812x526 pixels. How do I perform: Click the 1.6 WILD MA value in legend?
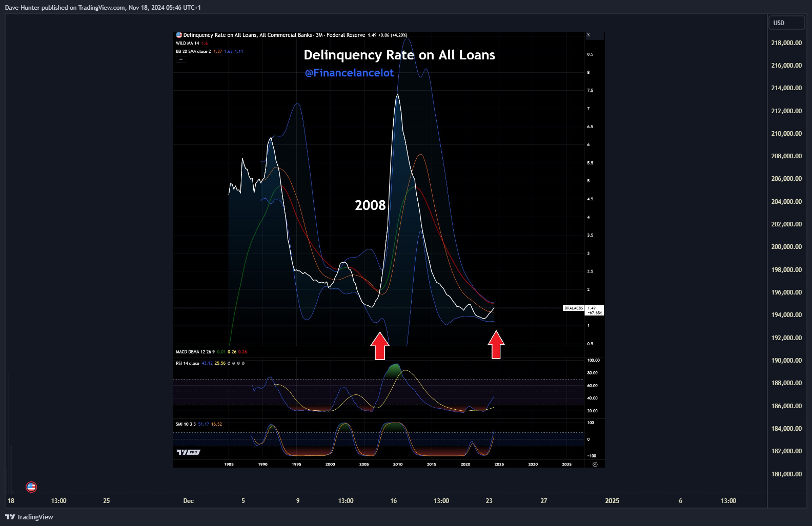[x=205, y=43]
